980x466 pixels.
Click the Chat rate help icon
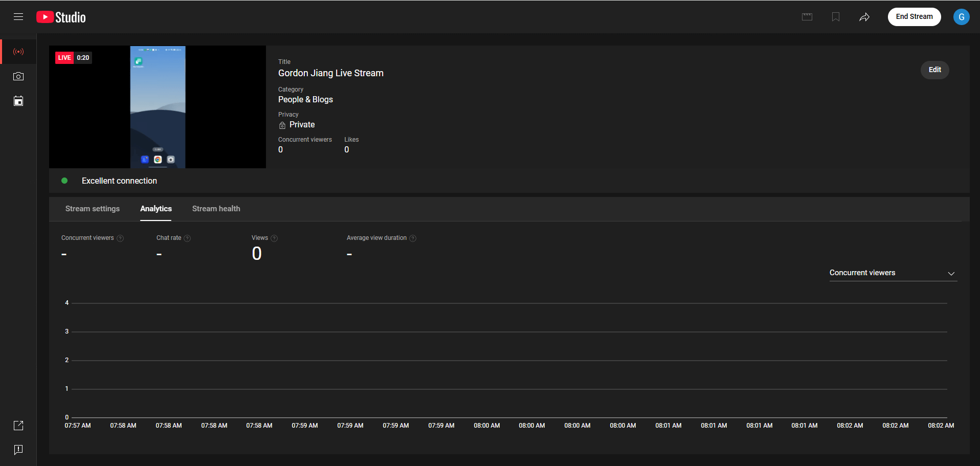tap(187, 238)
